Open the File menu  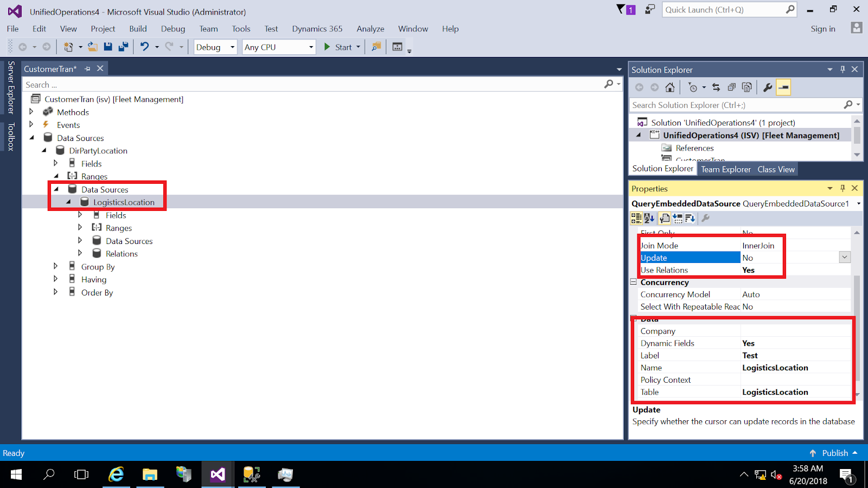pos(13,29)
